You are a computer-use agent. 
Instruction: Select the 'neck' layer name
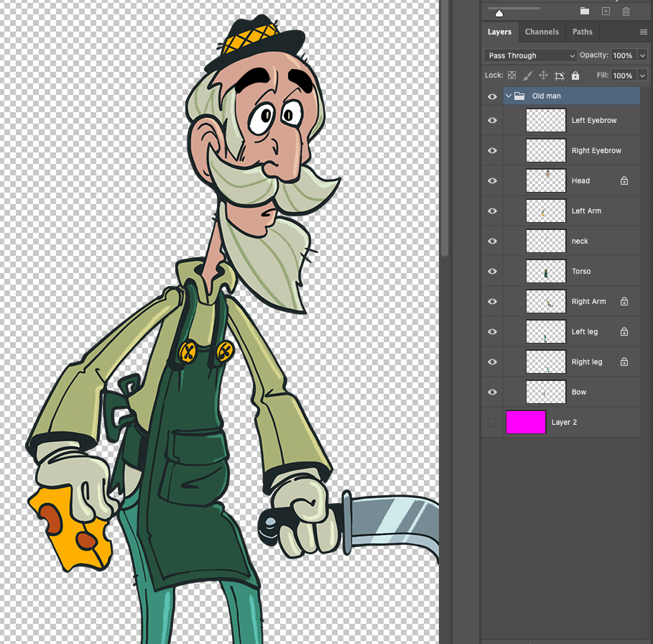point(580,241)
